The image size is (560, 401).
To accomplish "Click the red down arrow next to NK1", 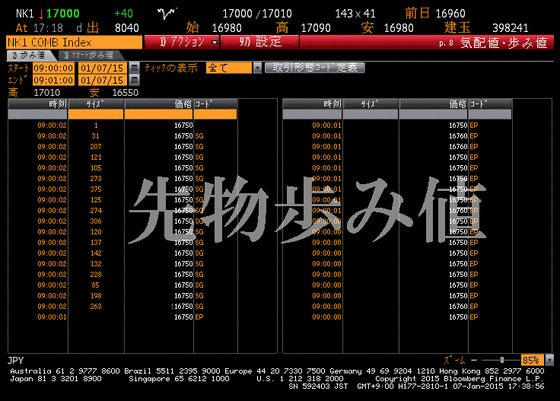I will (x=41, y=14).
